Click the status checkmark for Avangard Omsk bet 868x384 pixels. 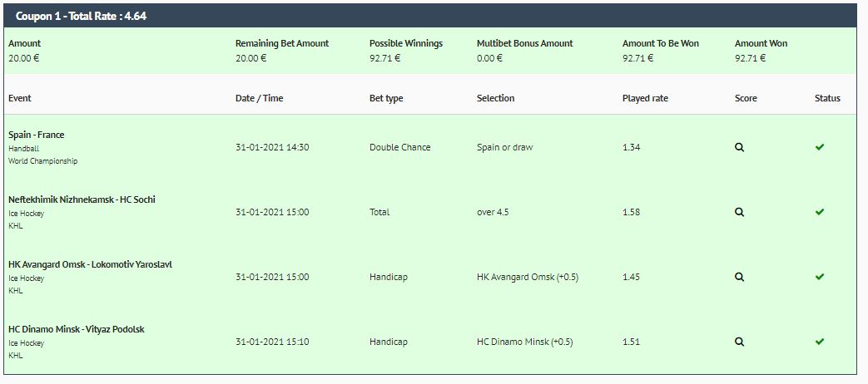tap(820, 277)
